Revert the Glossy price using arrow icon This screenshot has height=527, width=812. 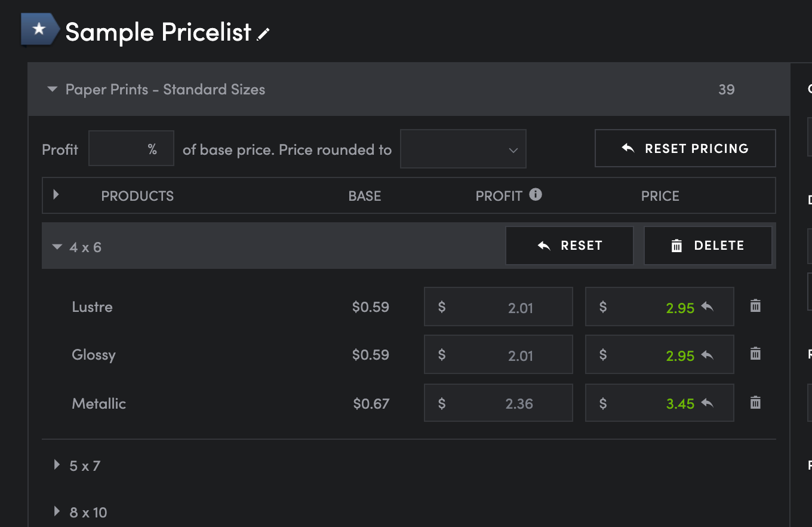[x=708, y=355]
